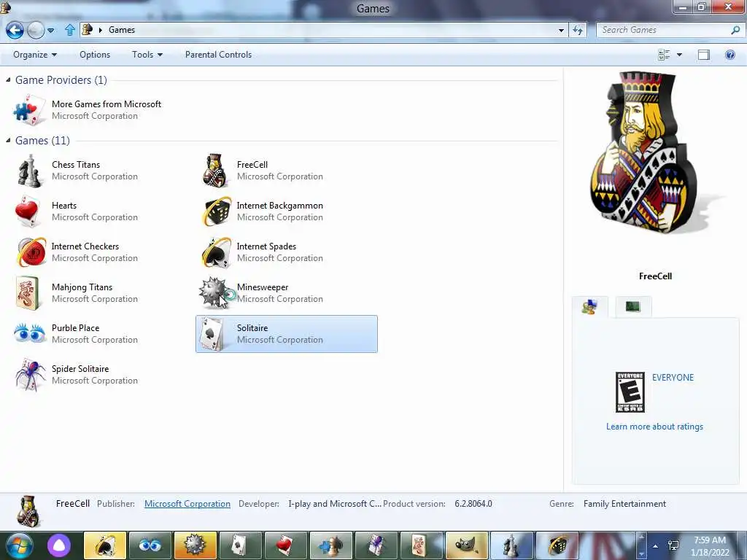Click the FreeCell icon in details pane
Image resolution: width=747 pixels, height=560 pixels.
point(28,512)
